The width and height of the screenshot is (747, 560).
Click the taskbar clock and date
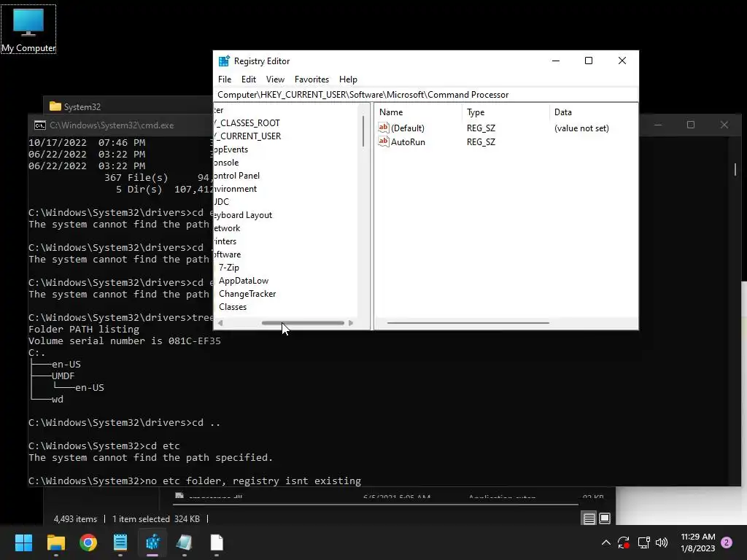698,542
